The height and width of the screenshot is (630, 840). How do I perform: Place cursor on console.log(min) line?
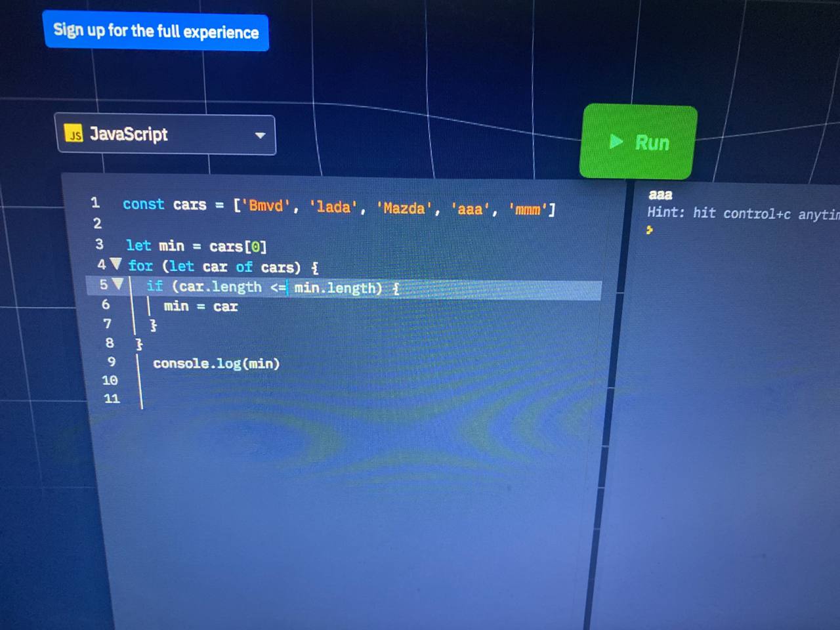pos(216,363)
